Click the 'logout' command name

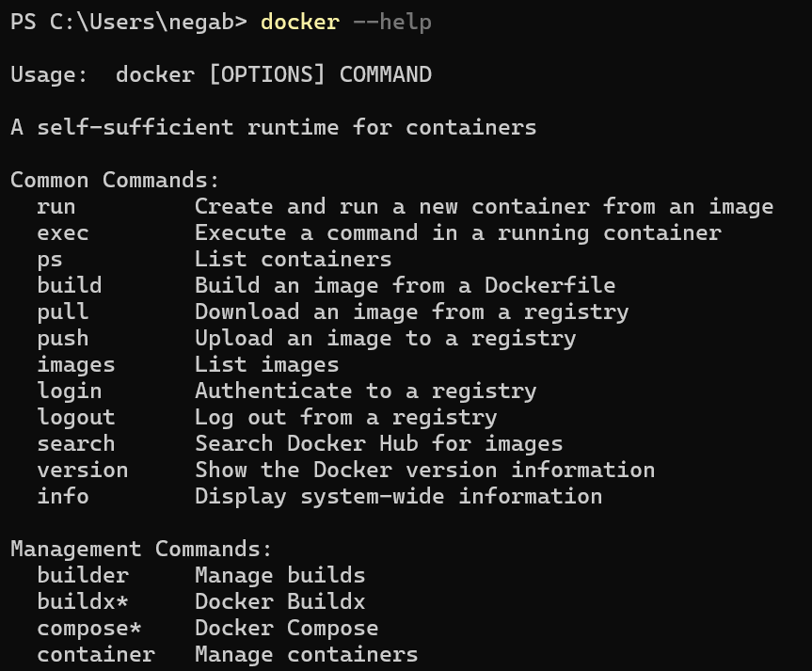76,418
